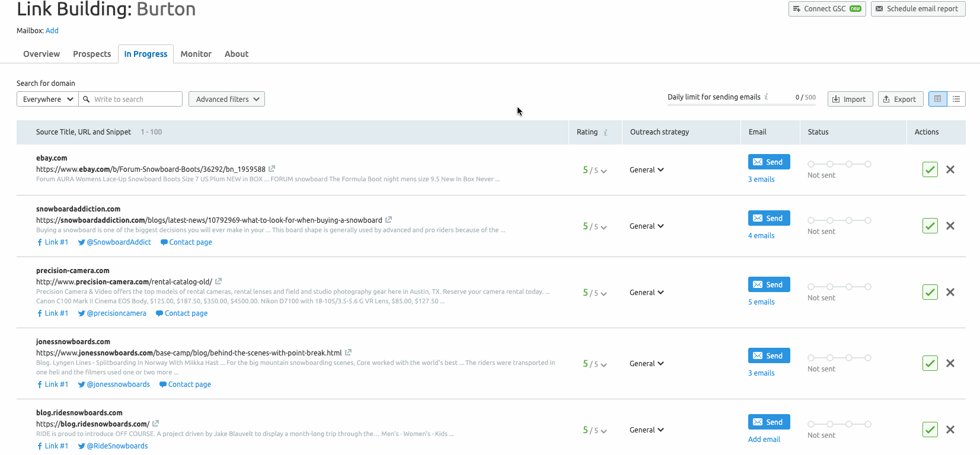Click Add mailbox link
The image size is (980, 455).
(52, 31)
